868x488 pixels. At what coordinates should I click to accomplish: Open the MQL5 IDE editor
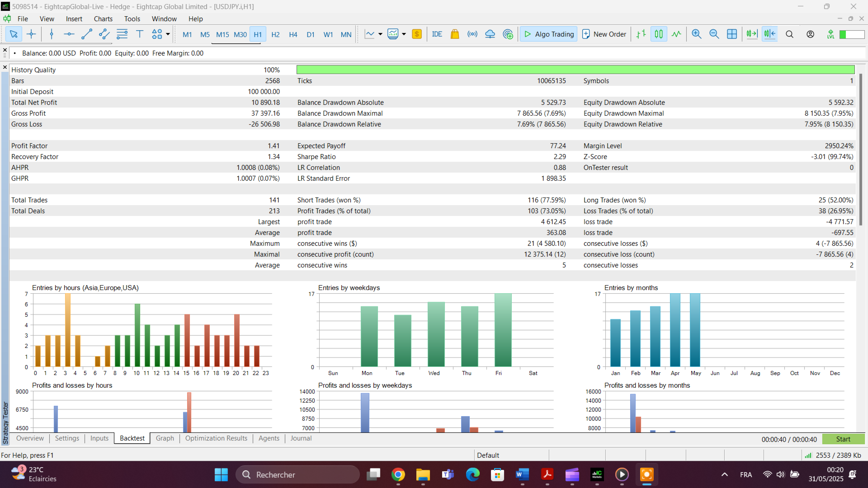tap(437, 34)
